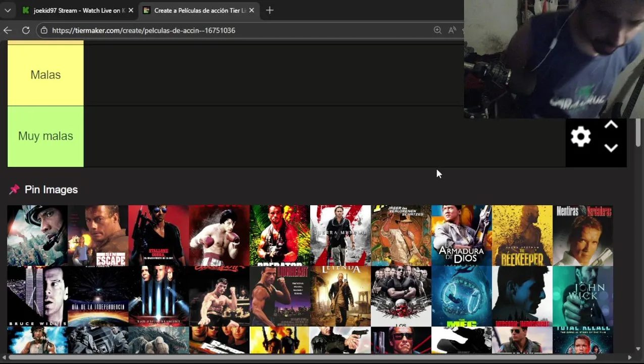Select the Total Recall poster

[x=583, y=340]
